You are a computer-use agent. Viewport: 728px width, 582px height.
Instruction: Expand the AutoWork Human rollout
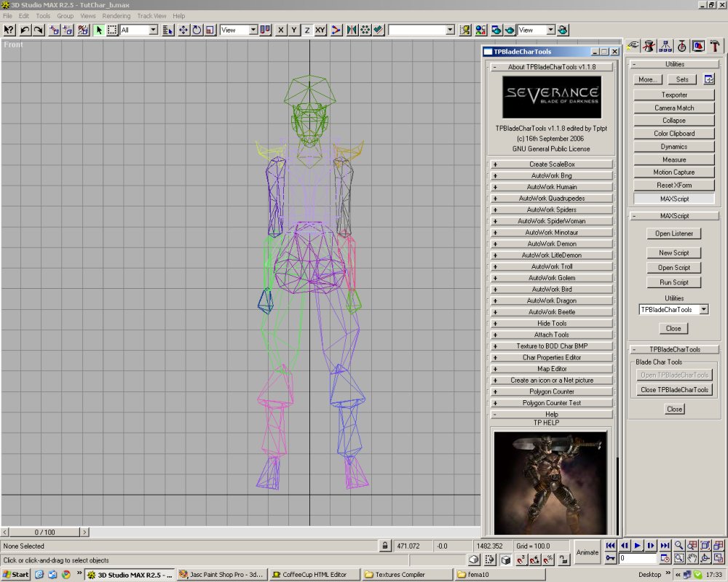point(552,187)
